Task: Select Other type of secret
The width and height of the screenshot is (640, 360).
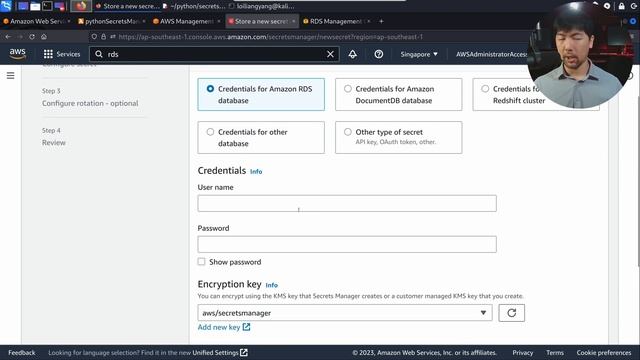Action: [399, 138]
